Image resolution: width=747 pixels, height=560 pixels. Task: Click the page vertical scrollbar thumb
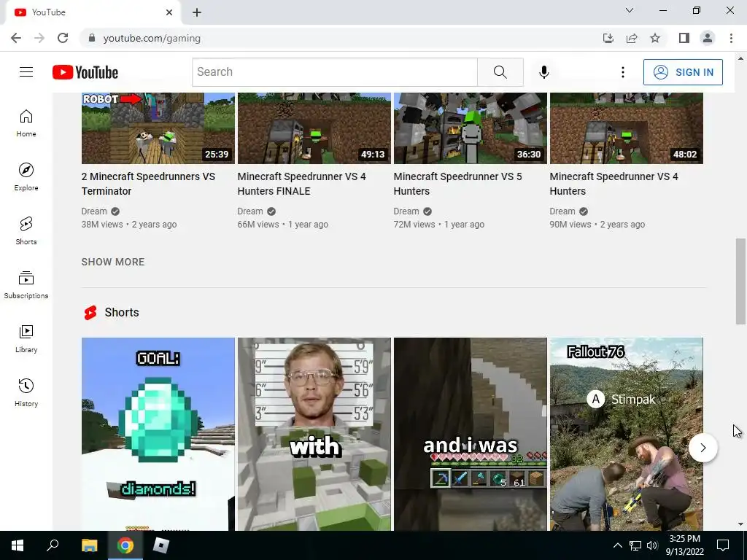[740, 281]
